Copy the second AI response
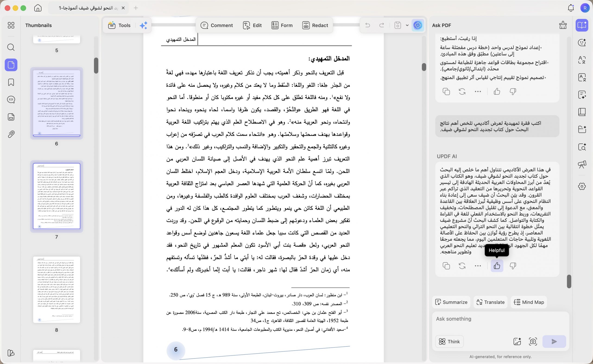 coord(446,266)
